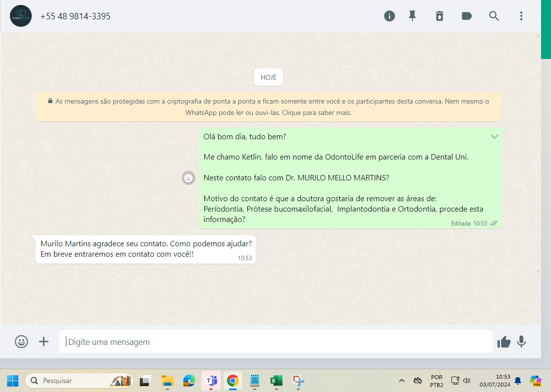The image size is (551, 392).
Task: Switch to Excel on the taskbar
Action: click(276, 381)
